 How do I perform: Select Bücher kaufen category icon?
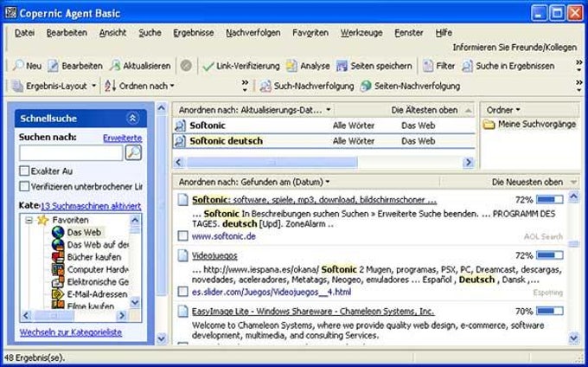tap(58, 257)
